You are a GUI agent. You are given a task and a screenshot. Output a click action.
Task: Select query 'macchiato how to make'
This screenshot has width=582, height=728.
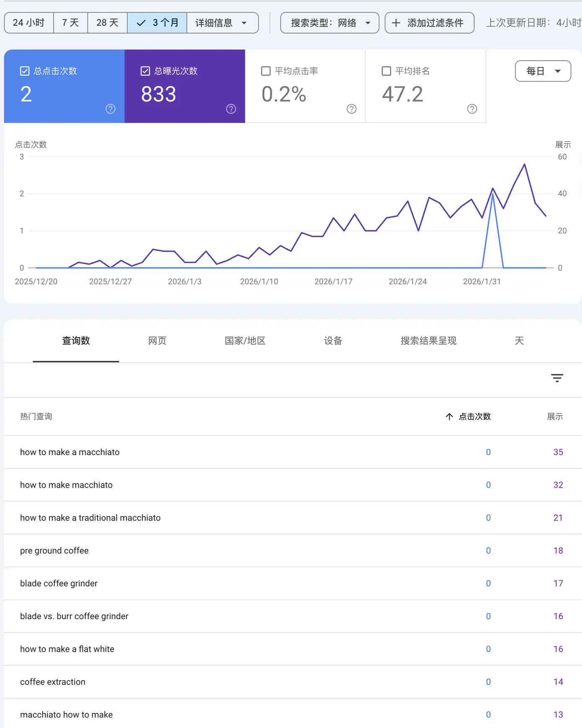(x=66, y=715)
